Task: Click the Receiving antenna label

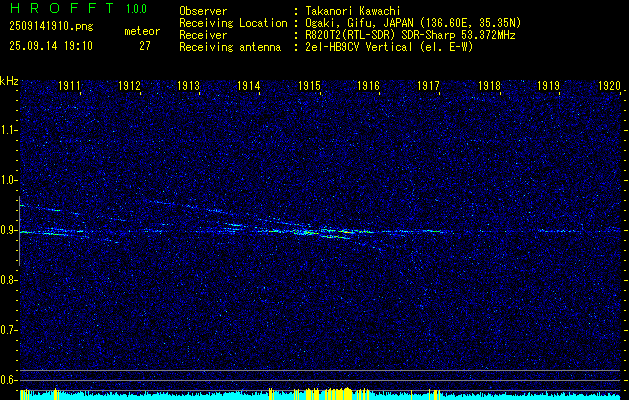Action: click(230, 47)
